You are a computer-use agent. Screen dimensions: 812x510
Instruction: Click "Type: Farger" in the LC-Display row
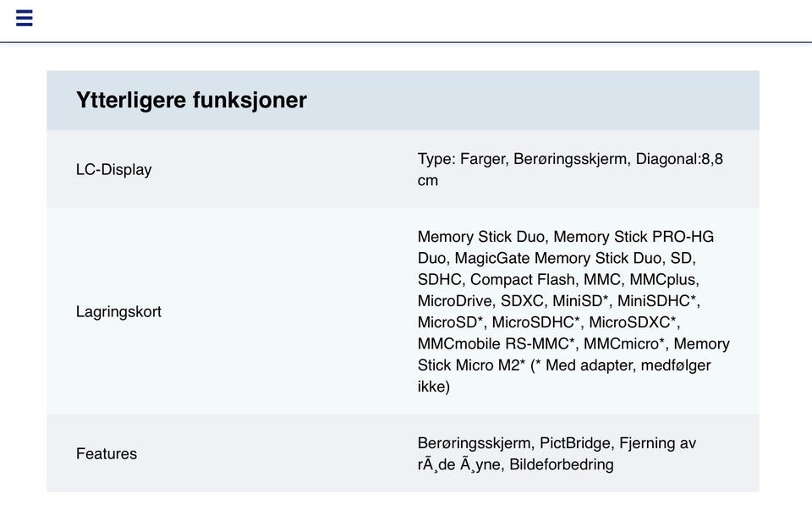point(462,159)
